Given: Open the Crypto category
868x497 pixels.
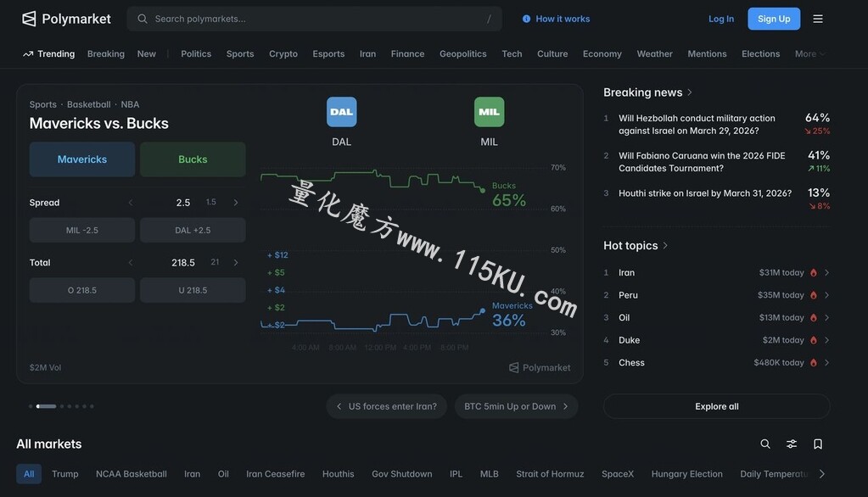Looking at the screenshot, I should [x=283, y=53].
